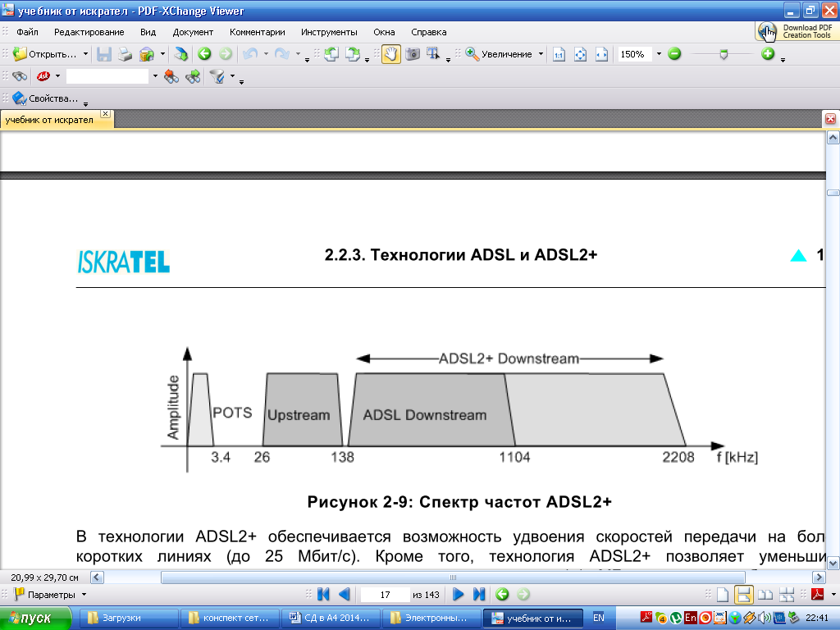Image resolution: width=840 pixels, height=630 pixels.
Task: Select the Fit Width zoom icon
Action: coord(602,54)
